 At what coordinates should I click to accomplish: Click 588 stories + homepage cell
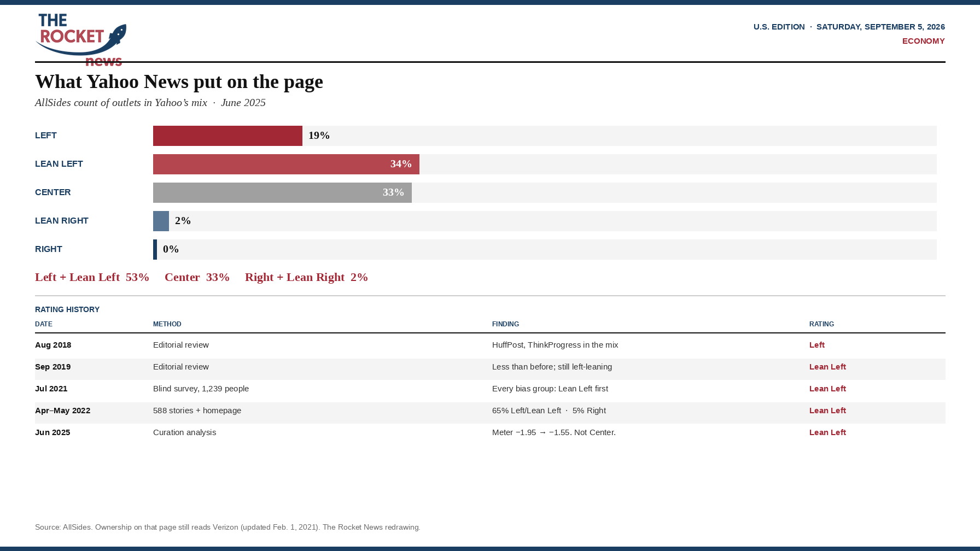(x=197, y=411)
